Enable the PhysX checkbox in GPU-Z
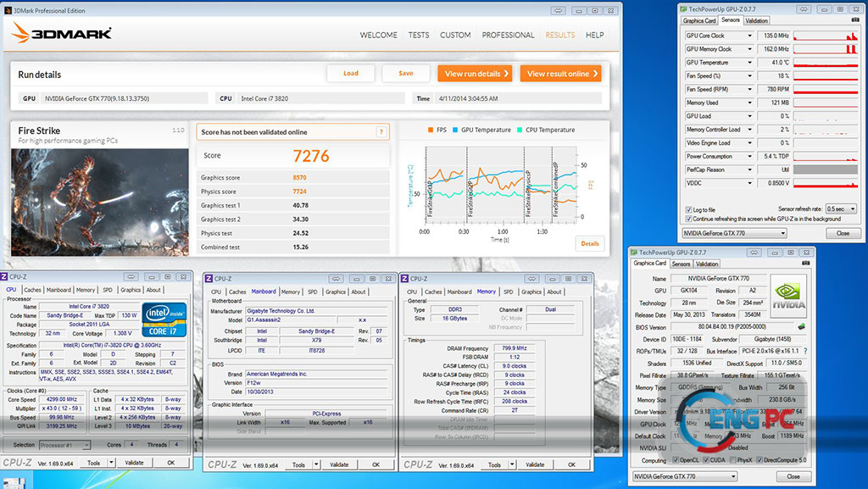Viewport: 868px width, 489px height. pos(733,459)
